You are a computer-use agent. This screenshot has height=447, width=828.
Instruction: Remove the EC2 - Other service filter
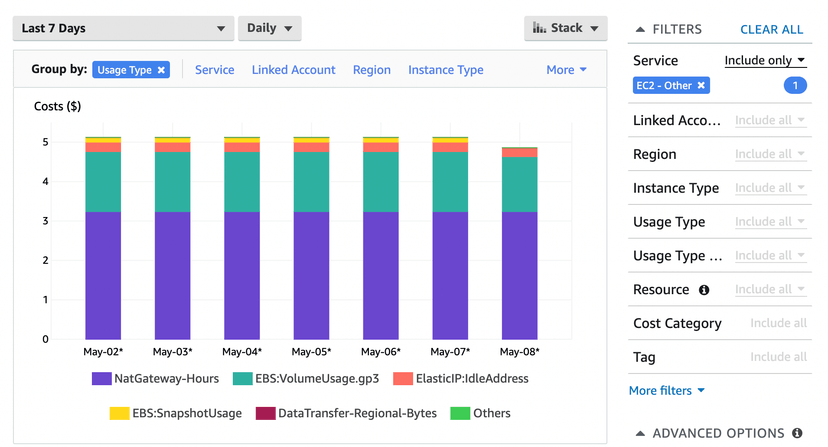click(701, 86)
